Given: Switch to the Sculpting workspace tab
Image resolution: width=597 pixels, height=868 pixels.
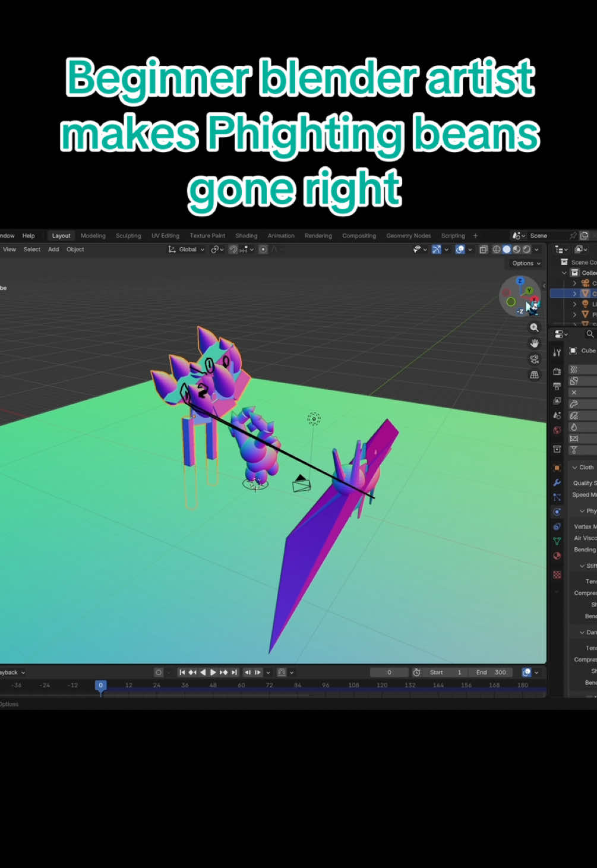Looking at the screenshot, I should [x=128, y=236].
